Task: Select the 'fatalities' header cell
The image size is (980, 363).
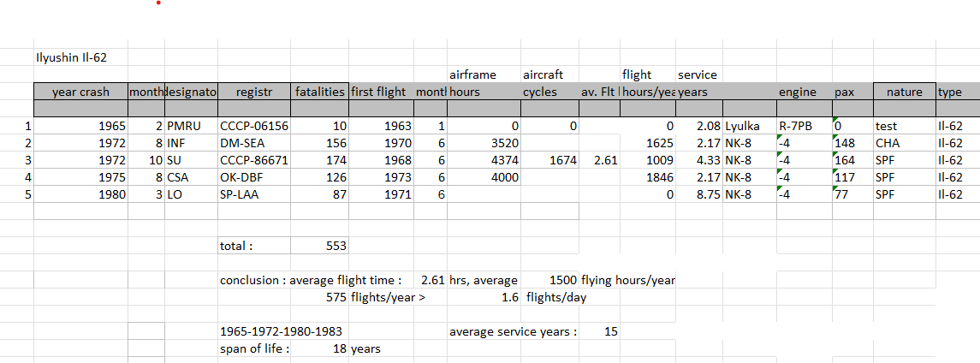Action: pyautogui.click(x=319, y=92)
